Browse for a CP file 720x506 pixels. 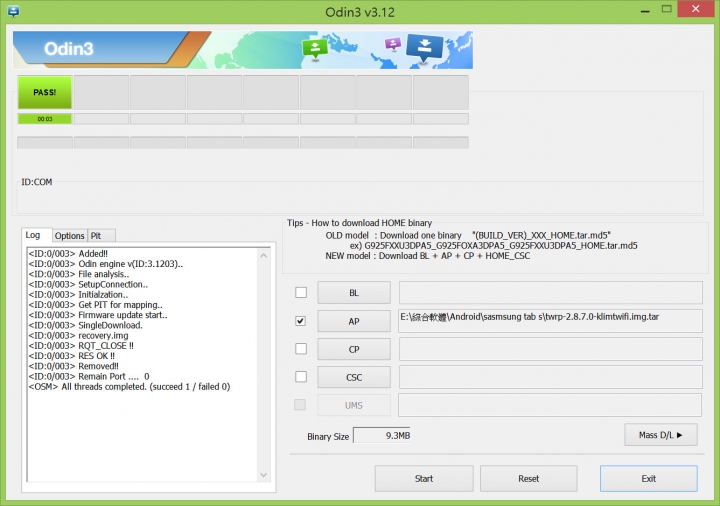coord(354,349)
